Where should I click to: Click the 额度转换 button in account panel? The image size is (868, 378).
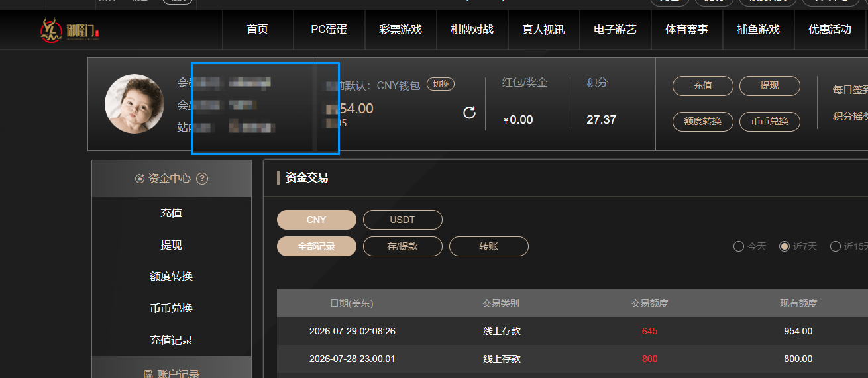click(x=703, y=122)
